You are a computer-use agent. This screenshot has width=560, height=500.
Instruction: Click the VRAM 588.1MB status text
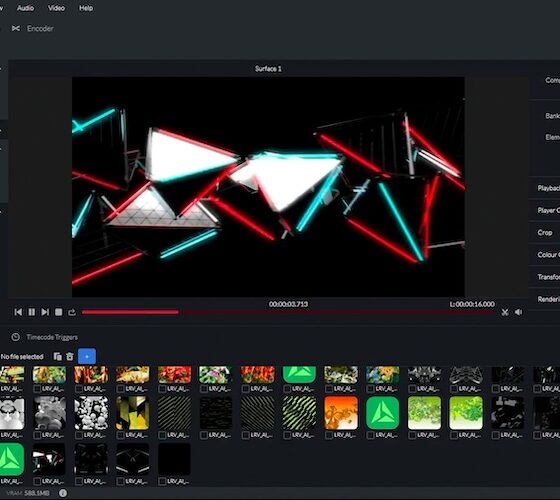28,493
